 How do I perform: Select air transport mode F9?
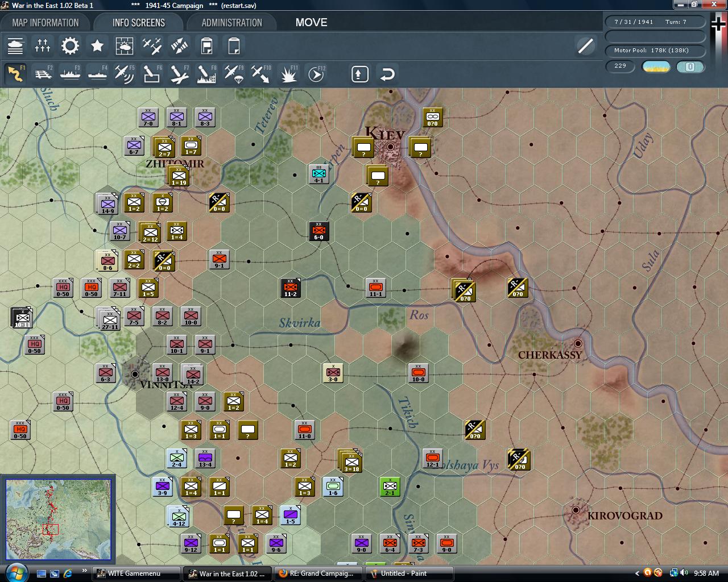[234, 74]
